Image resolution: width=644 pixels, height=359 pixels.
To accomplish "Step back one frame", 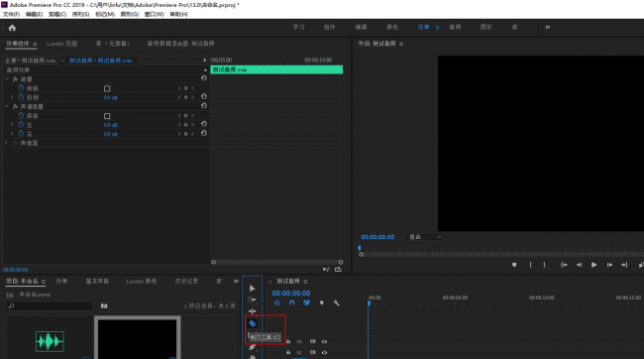I will coord(580,265).
